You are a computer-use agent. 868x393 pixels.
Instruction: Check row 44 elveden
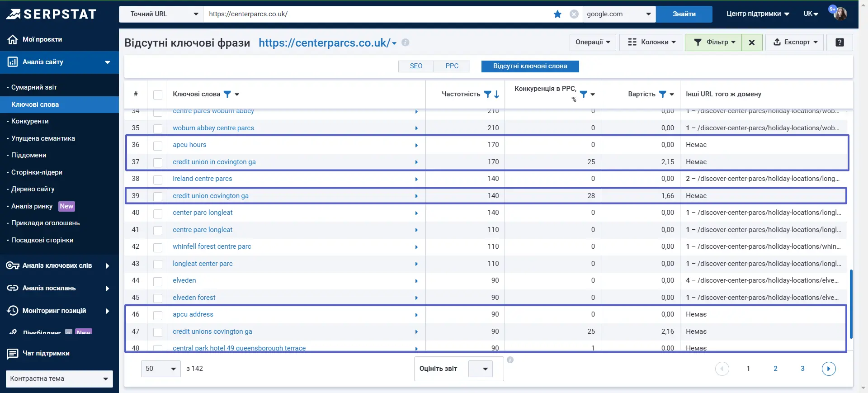click(x=158, y=281)
